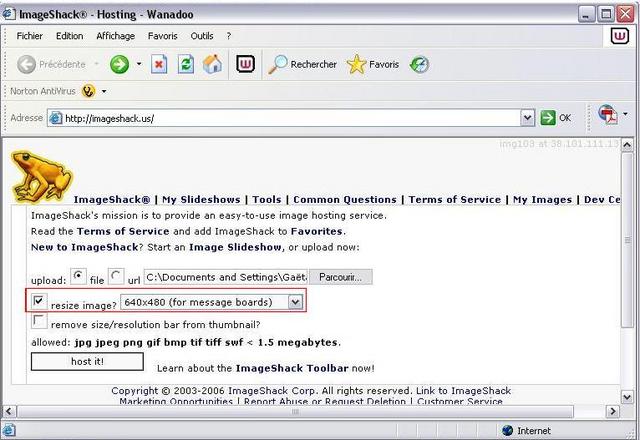
Task: Expand the 640x480 resize size dropdown
Action: [x=295, y=301]
